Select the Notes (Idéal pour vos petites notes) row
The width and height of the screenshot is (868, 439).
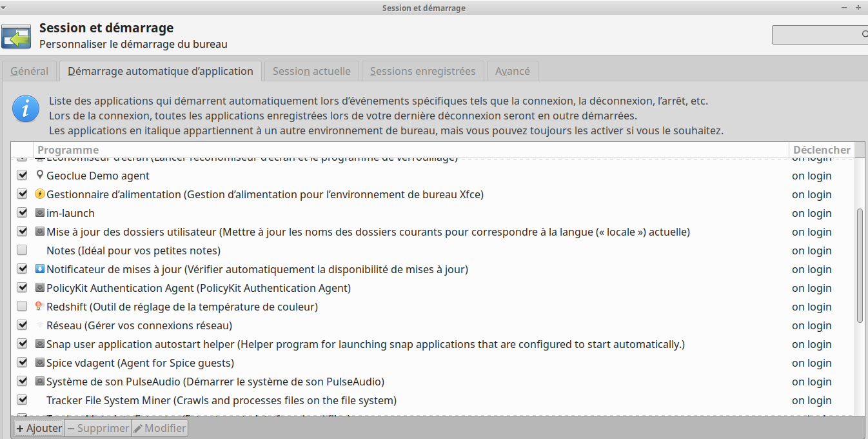[133, 250]
